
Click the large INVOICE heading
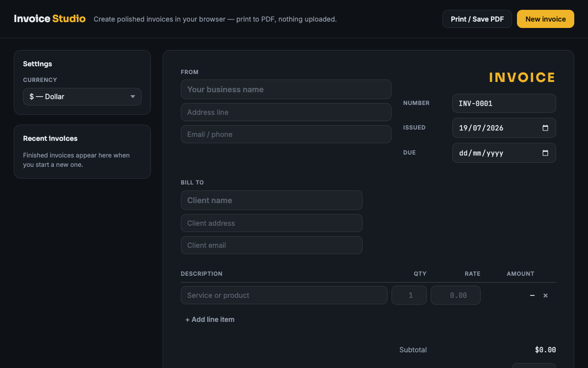(522, 78)
